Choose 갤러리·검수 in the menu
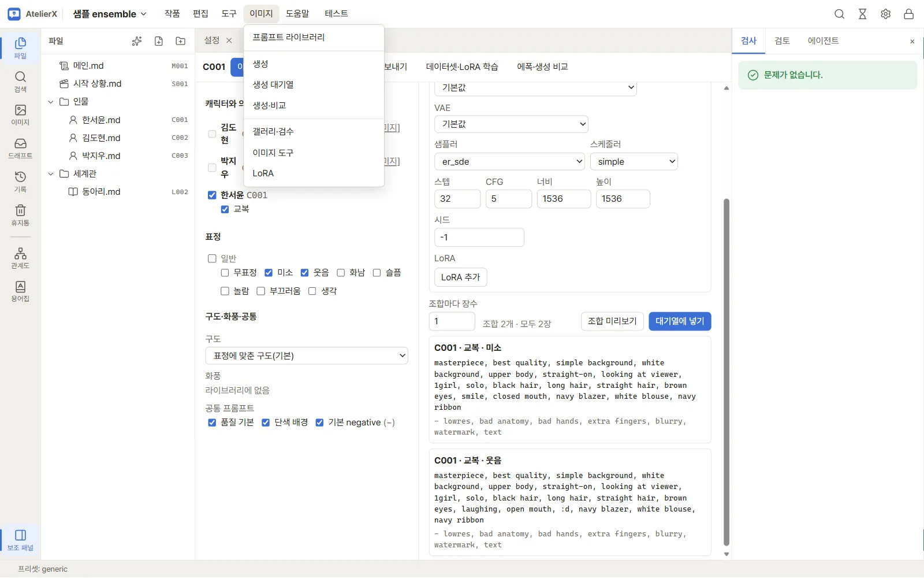The image size is (924, 578). pos(314,132)
